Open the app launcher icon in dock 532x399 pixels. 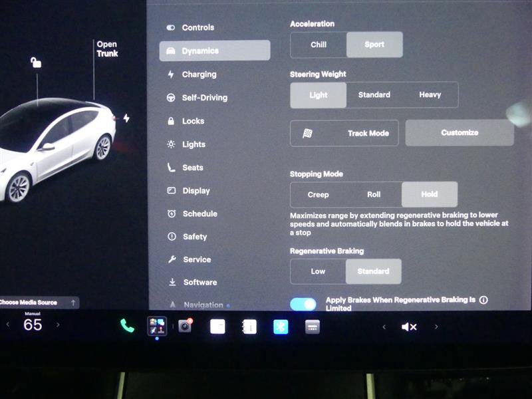pos(157,327)
